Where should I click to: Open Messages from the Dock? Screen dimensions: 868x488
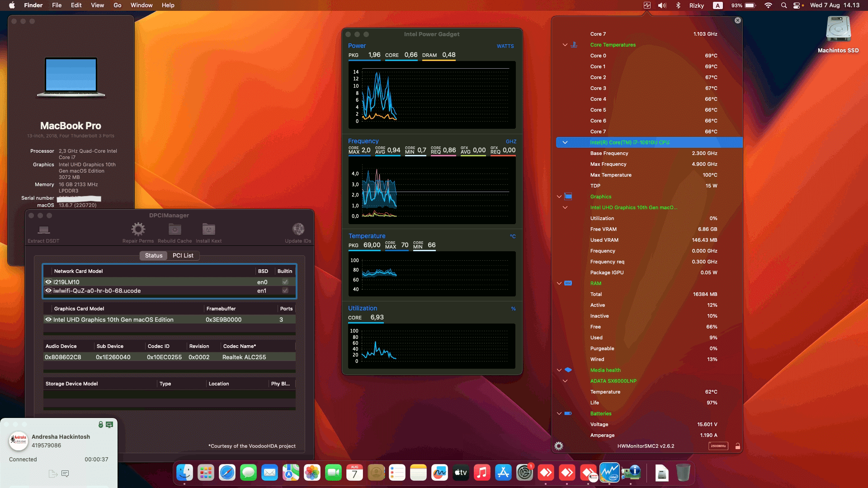(x=248, y=473)
